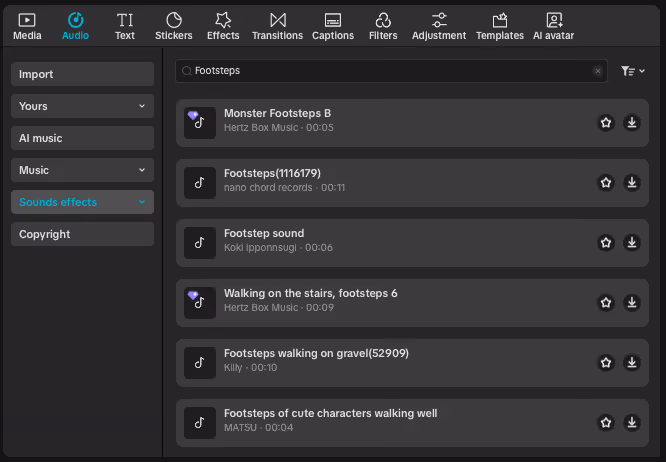666x462 pixels.
Task: Open the Filters tab
Action: 383,26
